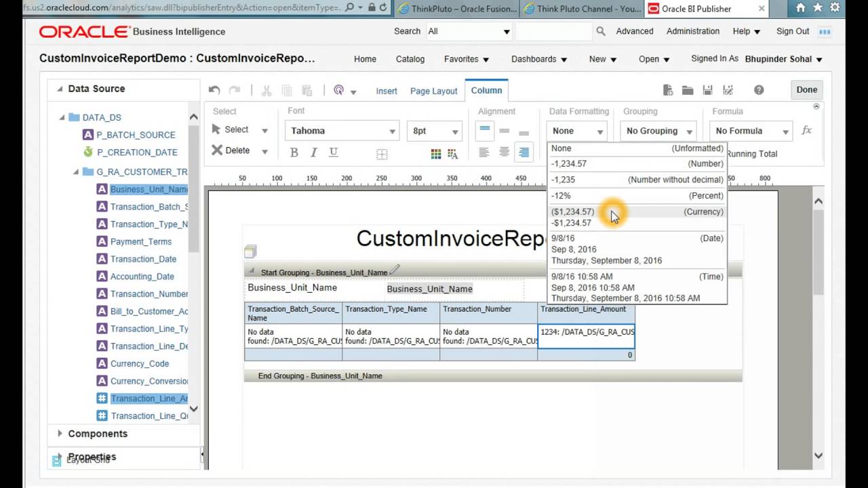Click the pencil icon beside Start Grouping

395,270
